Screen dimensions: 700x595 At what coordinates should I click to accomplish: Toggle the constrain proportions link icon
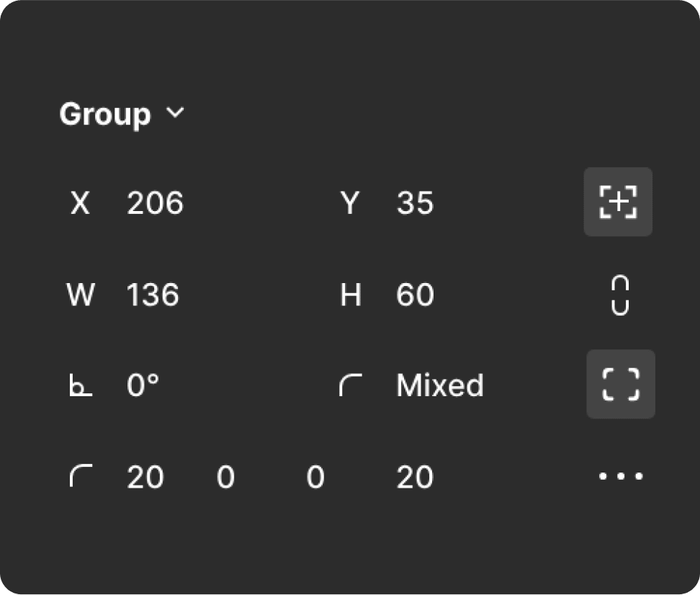coord(619,295)
